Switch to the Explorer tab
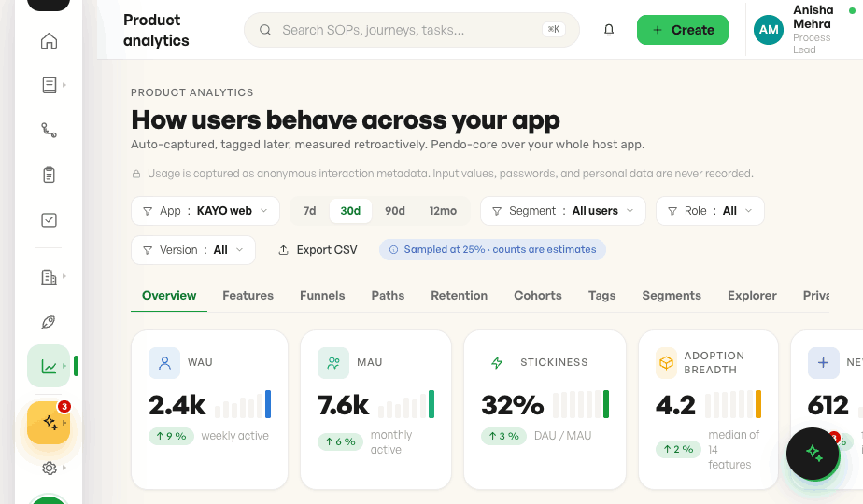863x504 pixels. 752,296
